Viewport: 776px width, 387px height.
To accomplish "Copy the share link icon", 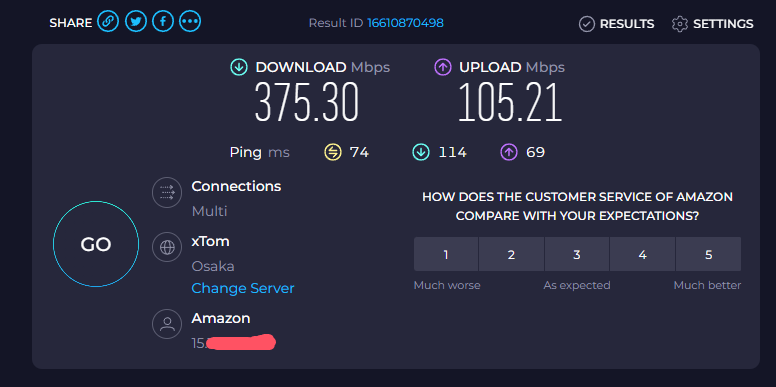I will pyautogui.click(x=108, y=21).
